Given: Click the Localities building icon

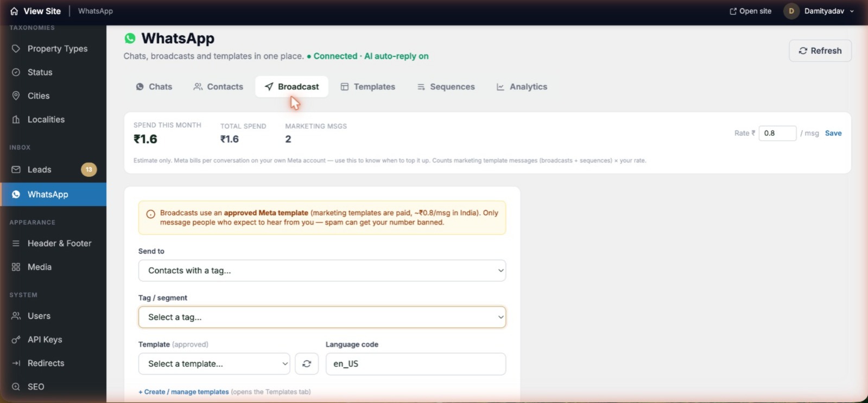Looking at the screenshot, I should pos(16,119).
